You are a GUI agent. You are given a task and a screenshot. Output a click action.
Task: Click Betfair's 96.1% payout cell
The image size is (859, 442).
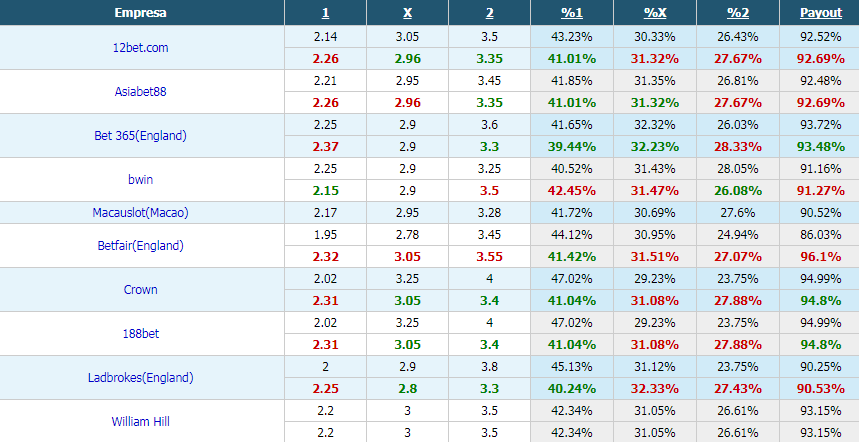pyautogui.click(x=821, y=257)
